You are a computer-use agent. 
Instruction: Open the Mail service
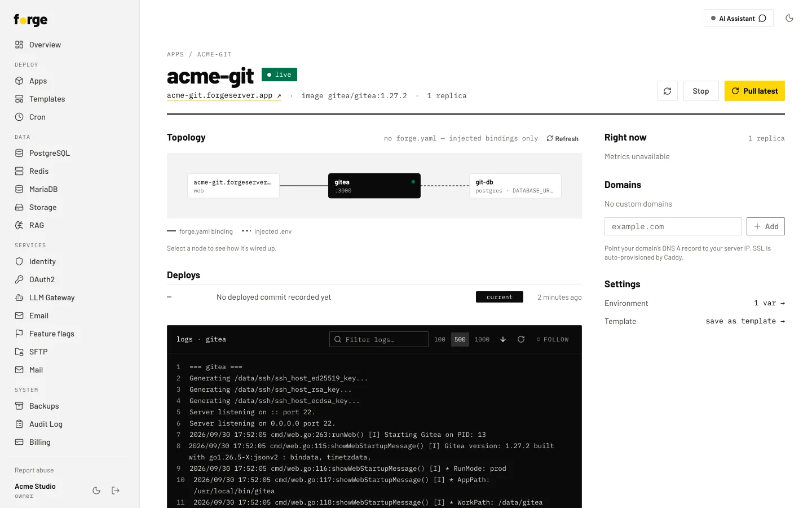click(70, 370)
